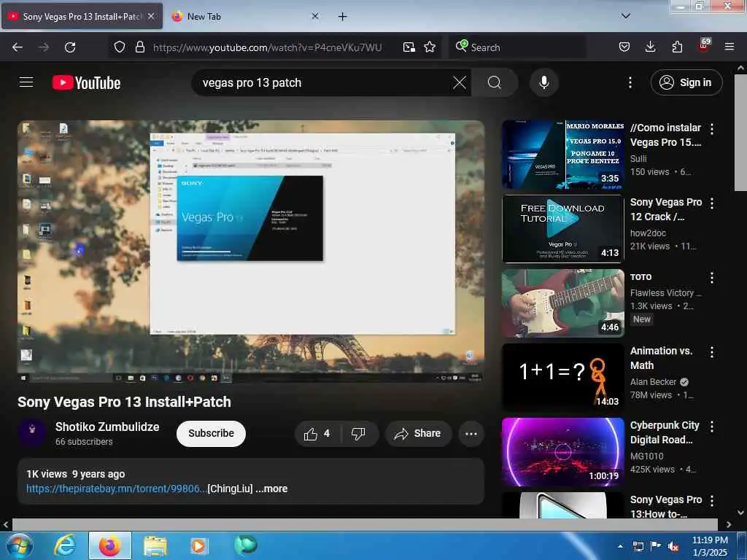
Task: Click the youtube.com address bar URL
Action: 267,47
